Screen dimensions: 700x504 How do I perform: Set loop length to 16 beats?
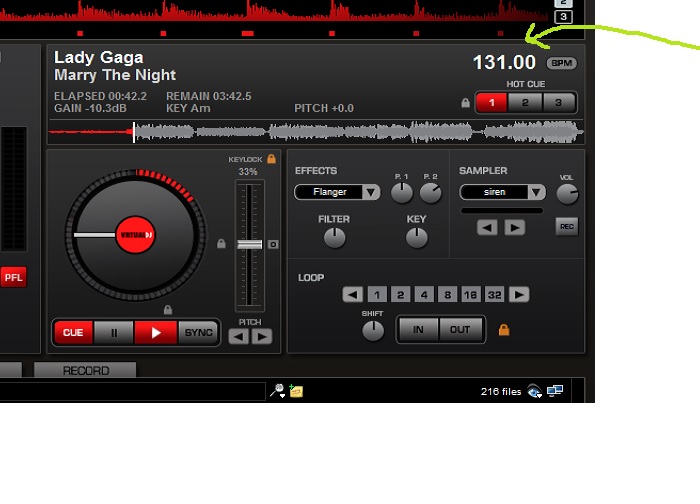(x=471, y=295)
